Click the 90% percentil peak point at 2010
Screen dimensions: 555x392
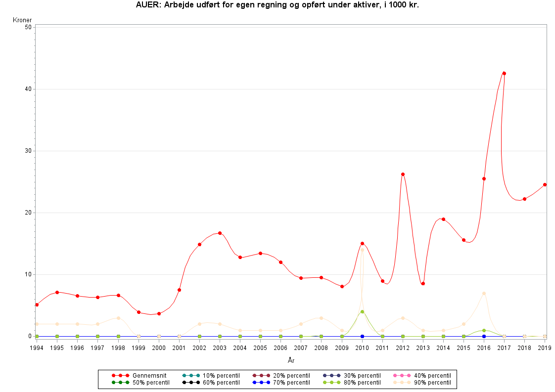click(x=362, y=250)
